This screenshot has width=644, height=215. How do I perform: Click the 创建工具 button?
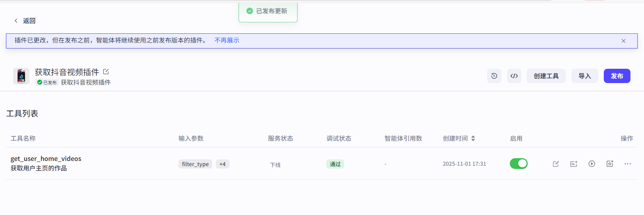point(546,76)
